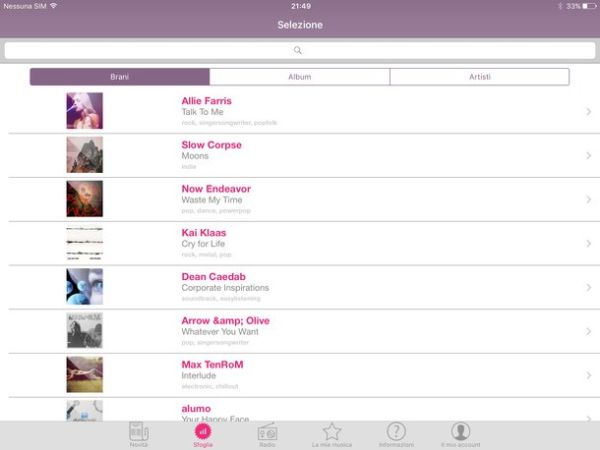Screen dimensions: 600x450
Task: Check the battery status icon
Action: [589, 6]
